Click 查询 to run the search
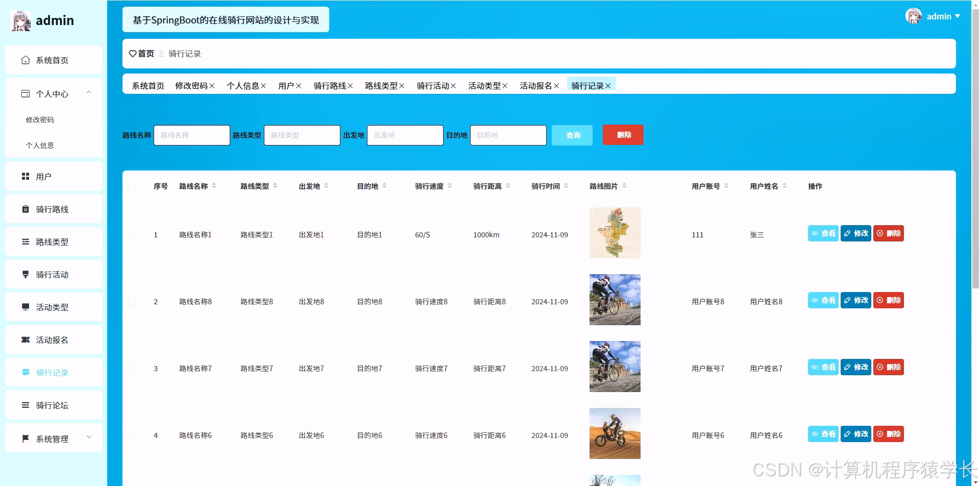 tap(572, 135)
